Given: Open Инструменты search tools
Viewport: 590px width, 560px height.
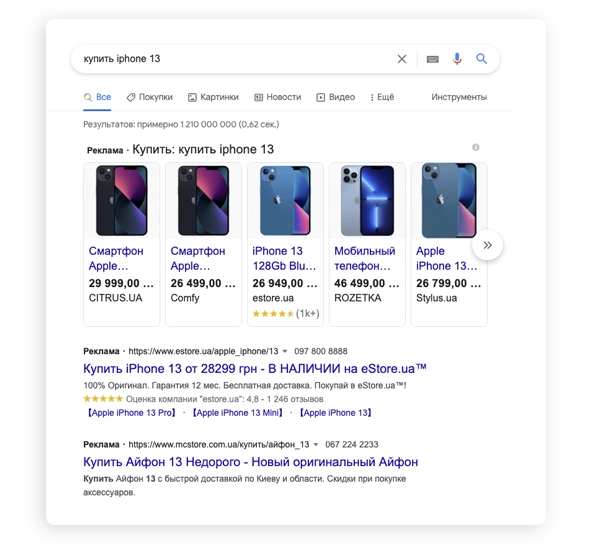Looking at the screenshot, I should (x=459, y=97).
